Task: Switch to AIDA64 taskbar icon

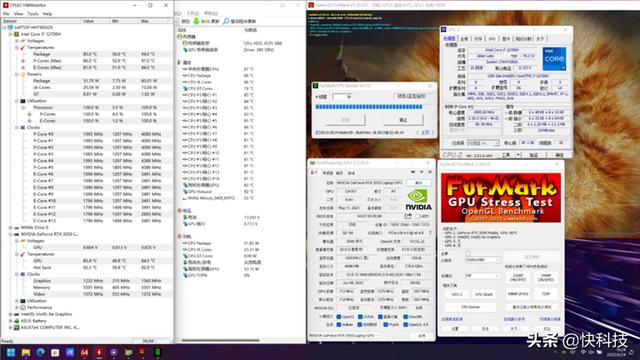Action: pyautogui.click(x=84, y=352)
